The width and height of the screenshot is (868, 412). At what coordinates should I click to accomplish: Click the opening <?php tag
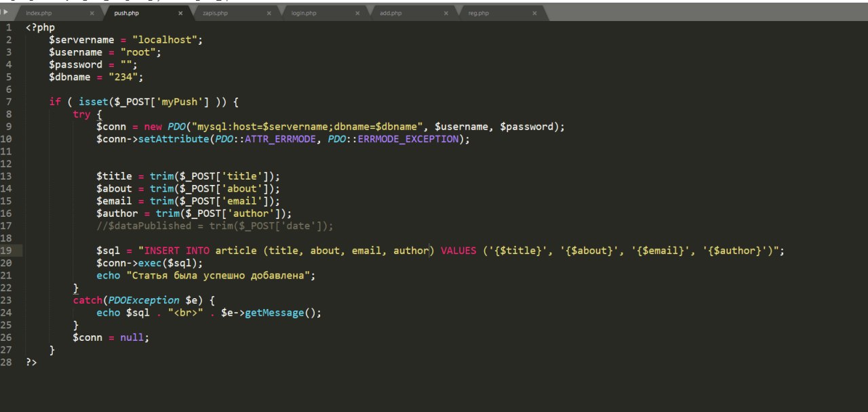(x=40, y=28)
